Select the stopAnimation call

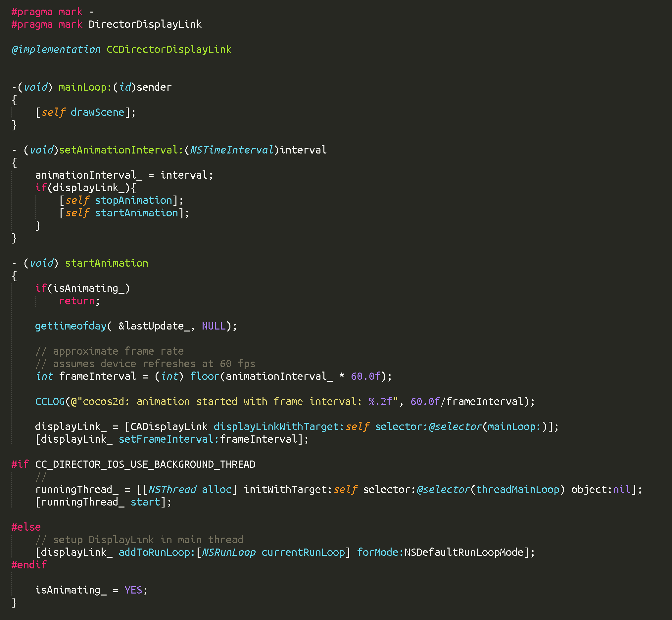coord(134,200)
